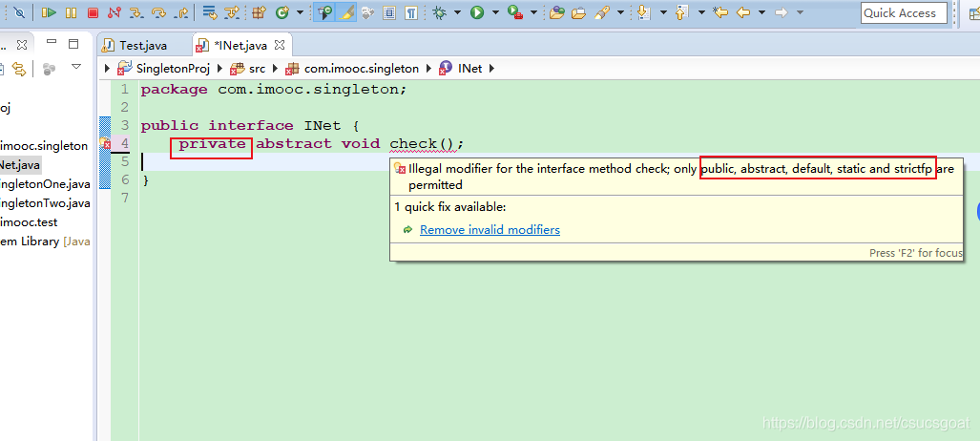
Task: Select ingletonTwo.java in the explorer tree
Action: (x=45, y=203)
